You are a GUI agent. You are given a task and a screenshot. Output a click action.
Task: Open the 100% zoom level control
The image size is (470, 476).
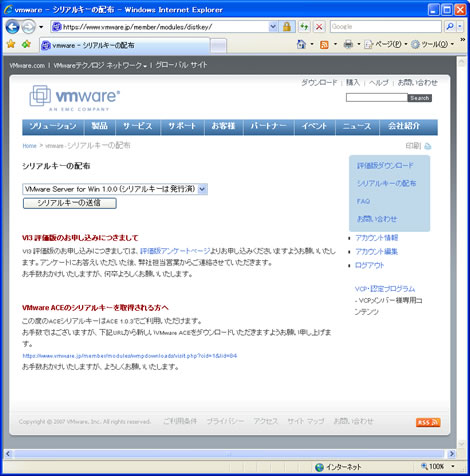point(437,467)
